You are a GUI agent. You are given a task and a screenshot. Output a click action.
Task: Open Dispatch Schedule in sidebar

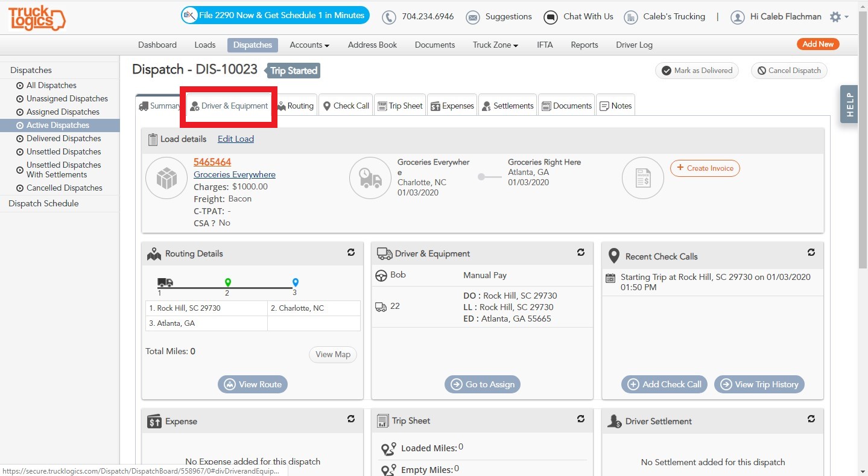pyautogui.click(x=43, y=203)
